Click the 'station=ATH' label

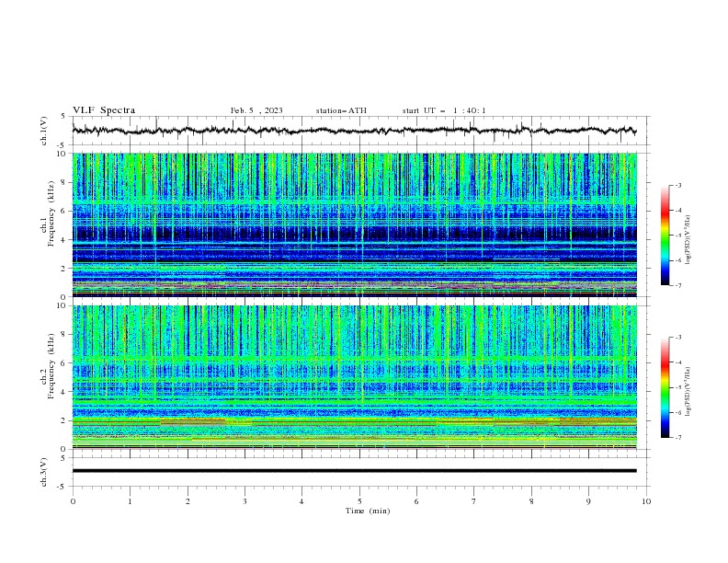coord(341,110)
